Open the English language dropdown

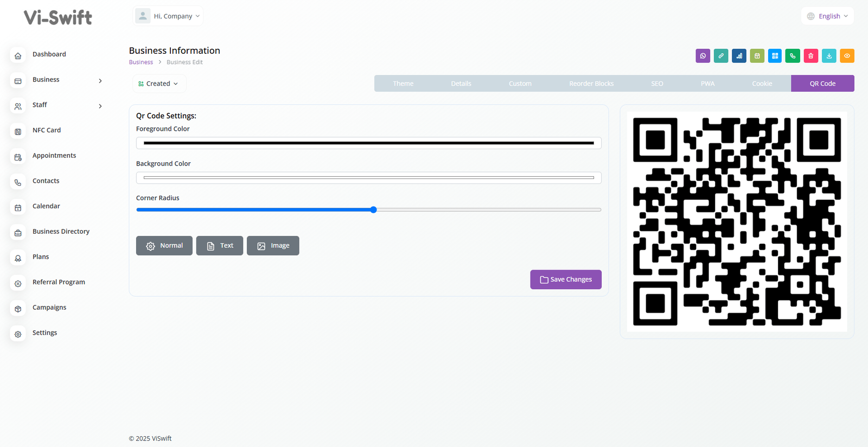coord(827,16)
